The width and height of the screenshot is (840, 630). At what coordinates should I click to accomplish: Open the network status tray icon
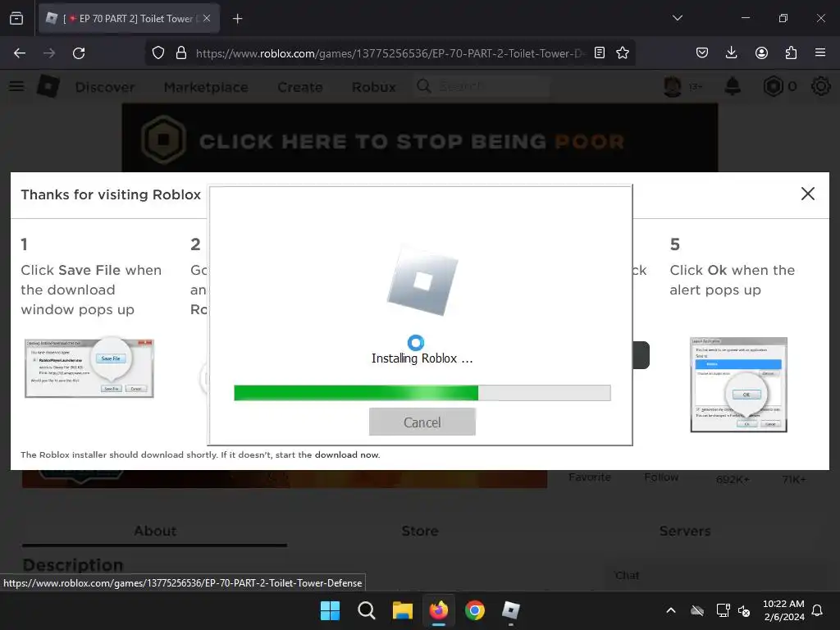coord(724,610)
